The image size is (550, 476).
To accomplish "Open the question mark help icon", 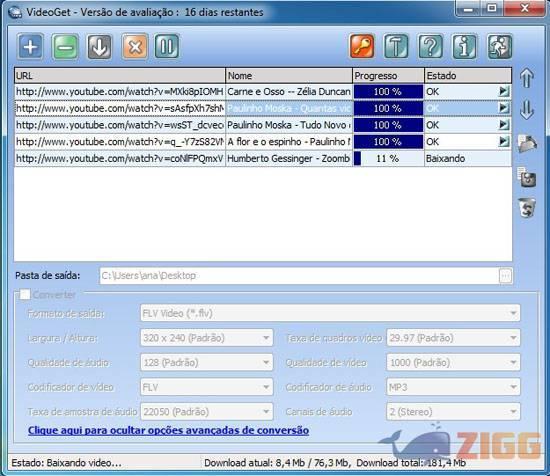I will click(x=430, y=46).
